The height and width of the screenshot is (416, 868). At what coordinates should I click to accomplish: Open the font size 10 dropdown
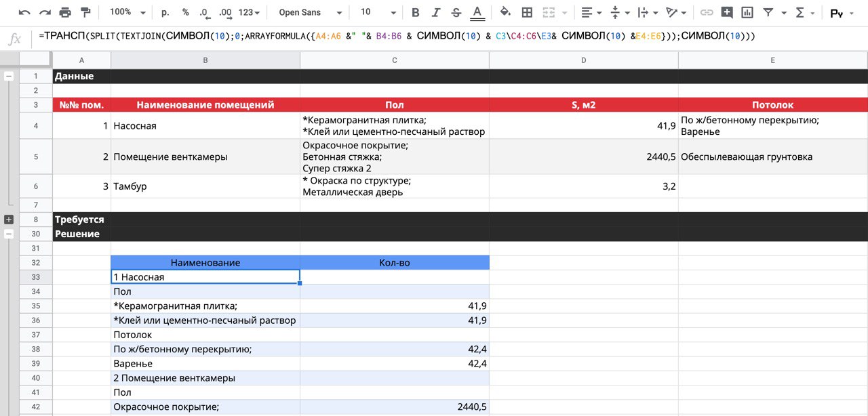378,12
